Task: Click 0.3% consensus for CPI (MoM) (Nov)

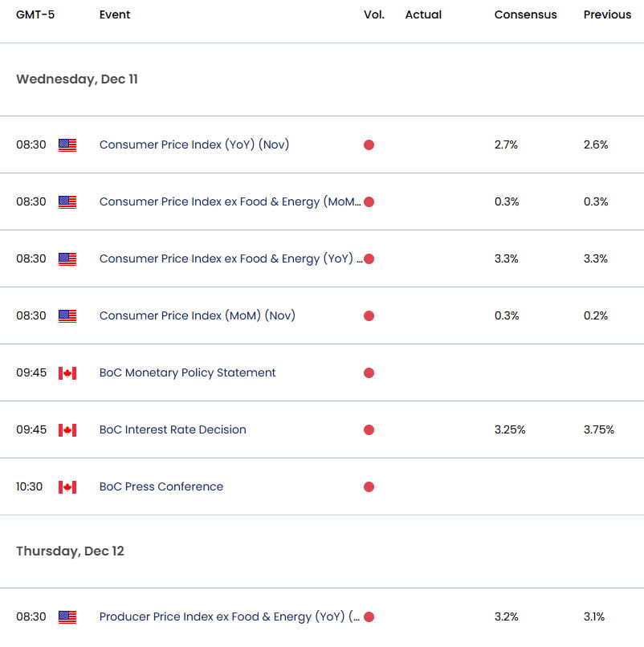Action: [x=507, y=315]
